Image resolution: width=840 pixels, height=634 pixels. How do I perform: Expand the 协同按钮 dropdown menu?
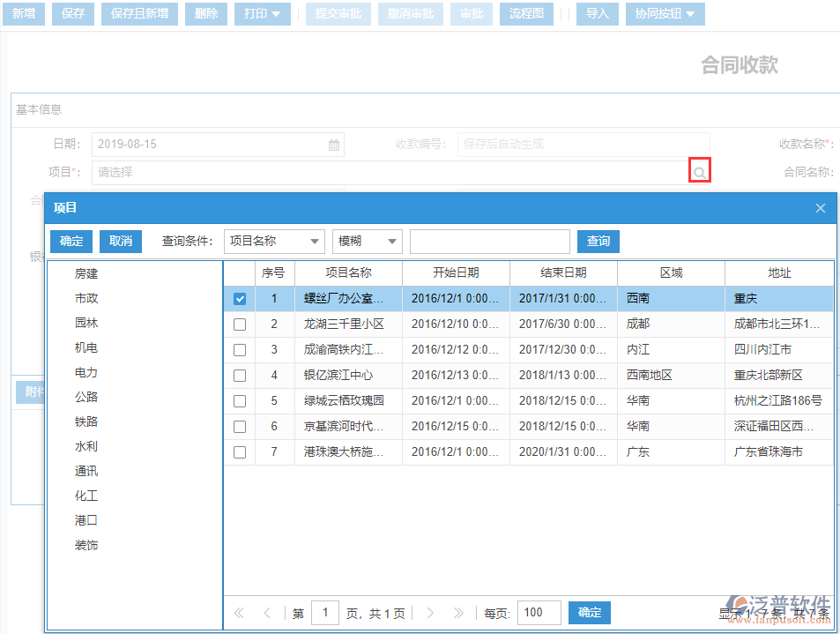[665, 14]
